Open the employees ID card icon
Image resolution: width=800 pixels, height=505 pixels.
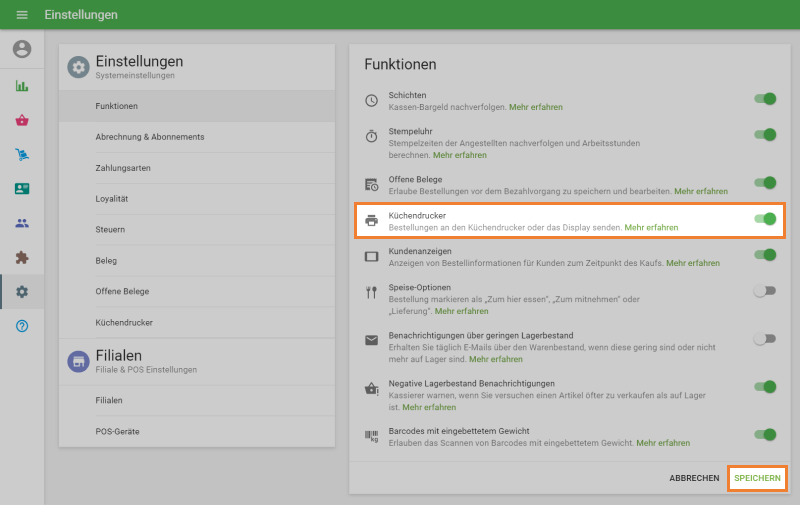click(x=22, y=189)
